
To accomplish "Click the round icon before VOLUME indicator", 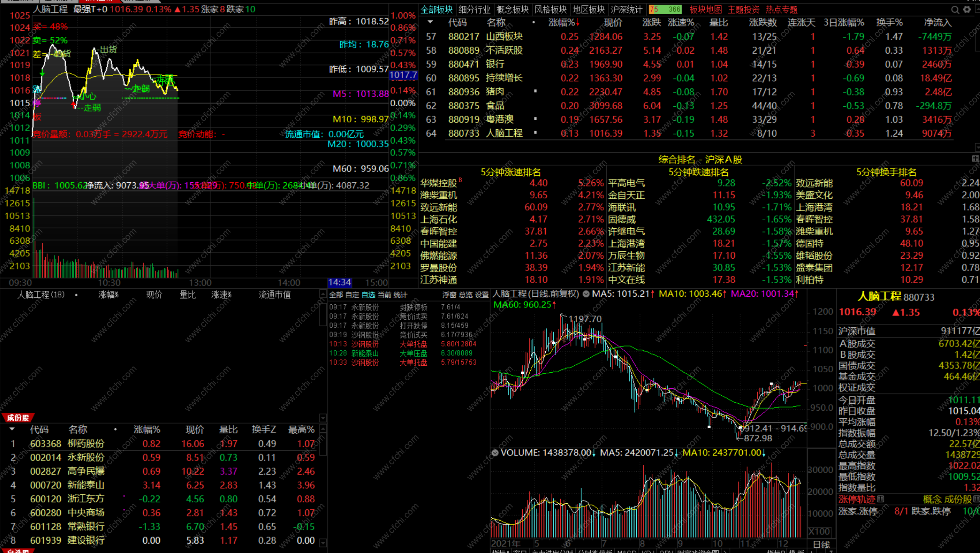I will (495, 453).
